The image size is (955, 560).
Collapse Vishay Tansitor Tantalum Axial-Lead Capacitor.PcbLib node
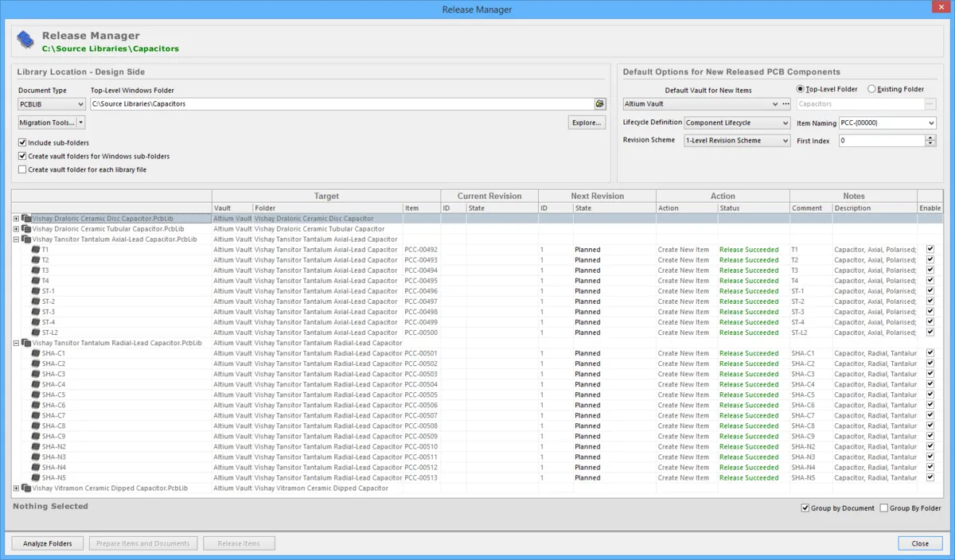click(17, 239)
